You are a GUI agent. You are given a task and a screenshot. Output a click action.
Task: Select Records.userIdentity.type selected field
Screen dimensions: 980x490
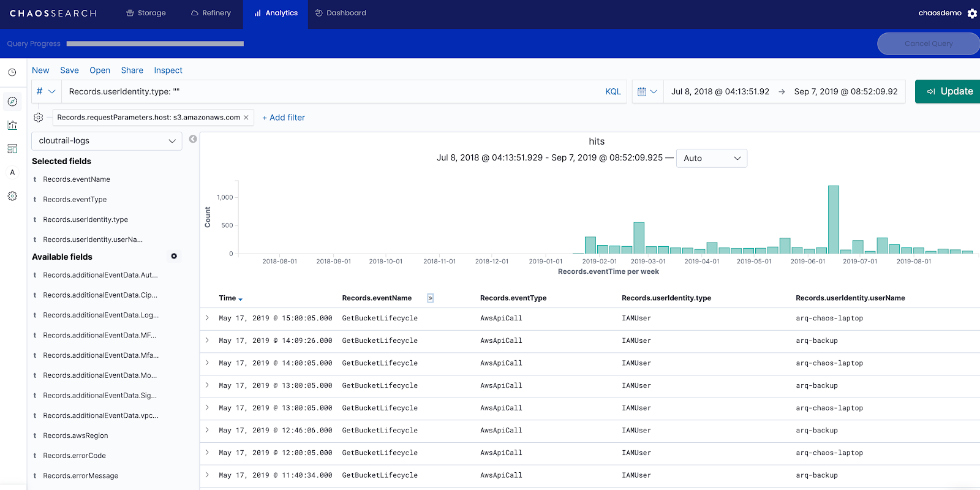[85, 220]
